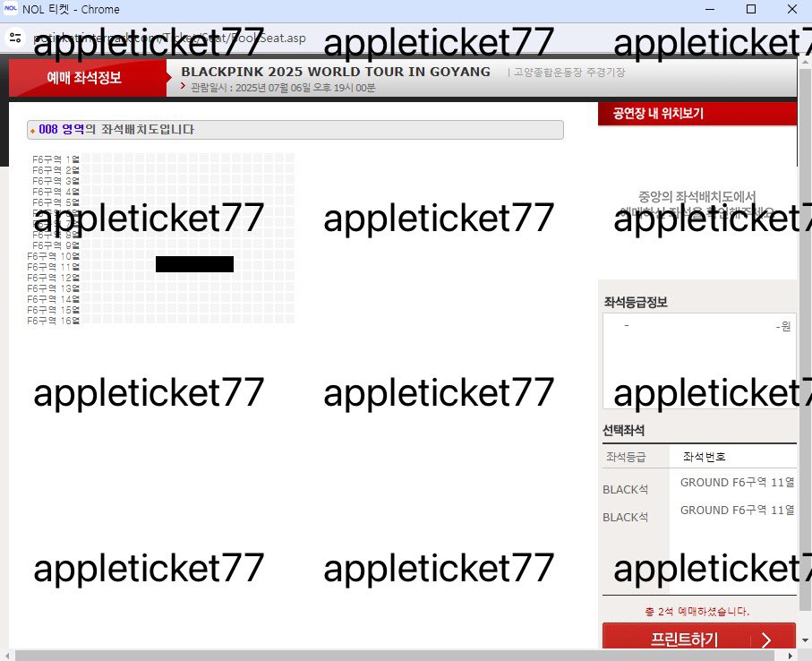Click the 008 영역 area label
The image size is (812, 661).
tap(61, 130)
